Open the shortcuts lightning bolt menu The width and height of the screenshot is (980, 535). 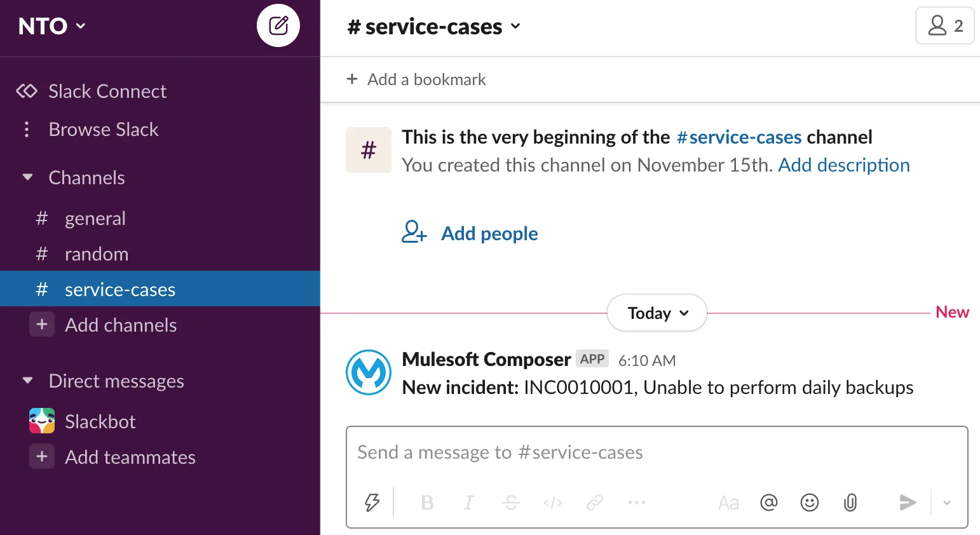click(x=372, y=503)
